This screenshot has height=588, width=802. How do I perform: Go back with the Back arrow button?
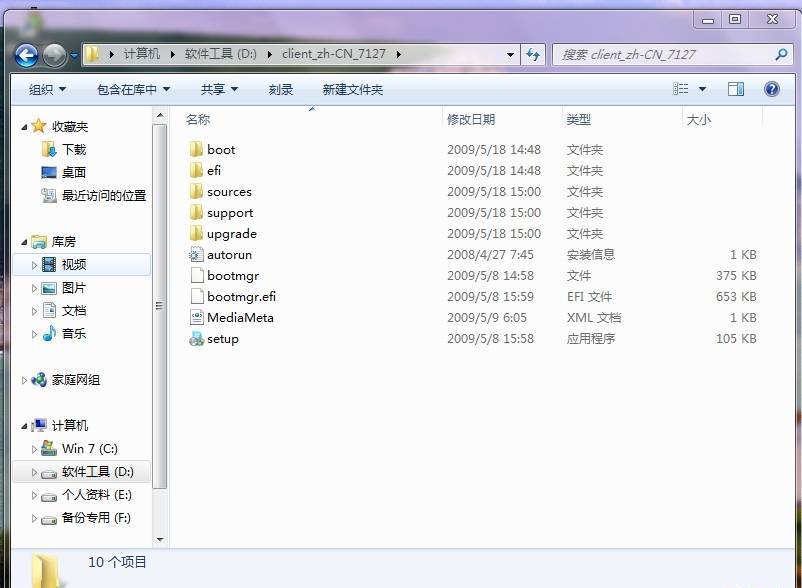26,55
